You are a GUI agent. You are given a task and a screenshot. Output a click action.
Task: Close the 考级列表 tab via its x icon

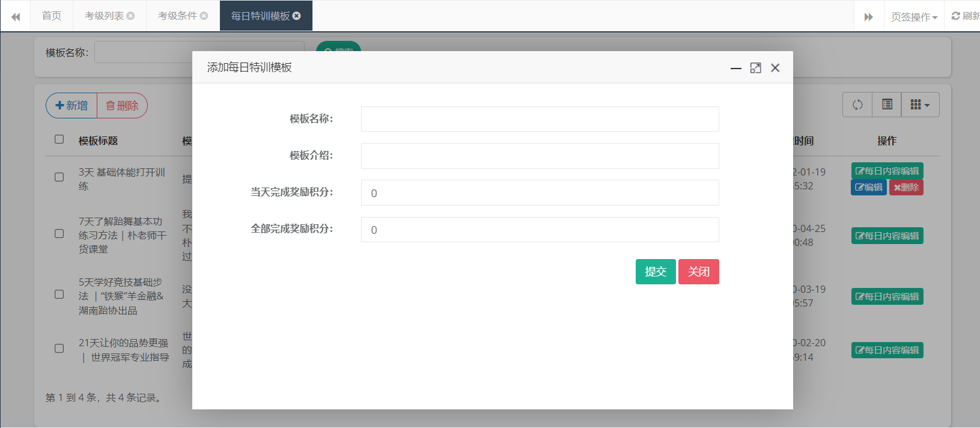131,16
